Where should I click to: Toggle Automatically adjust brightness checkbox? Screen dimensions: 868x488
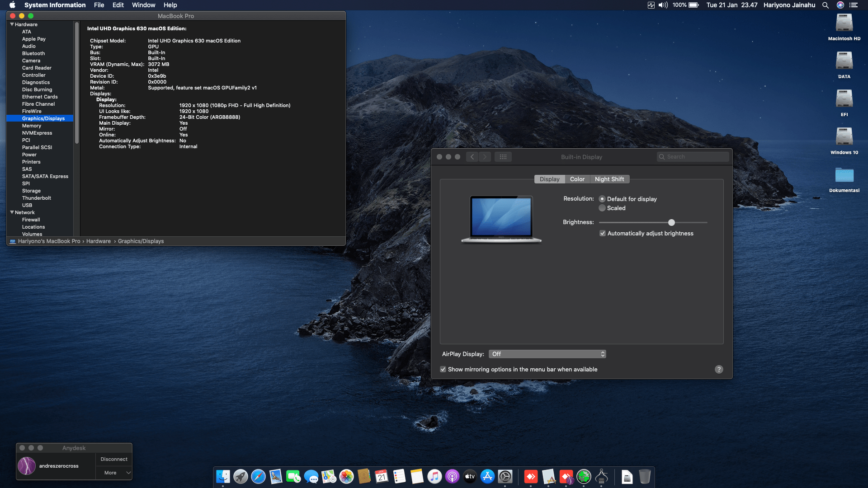pyautogui.click(x=603, y=233)
